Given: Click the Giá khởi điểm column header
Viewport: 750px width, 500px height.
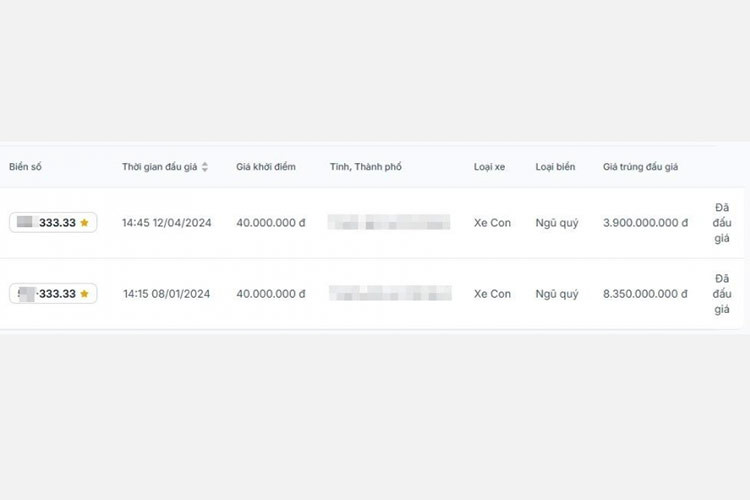Looking at the screenshot, I should 266,167.
